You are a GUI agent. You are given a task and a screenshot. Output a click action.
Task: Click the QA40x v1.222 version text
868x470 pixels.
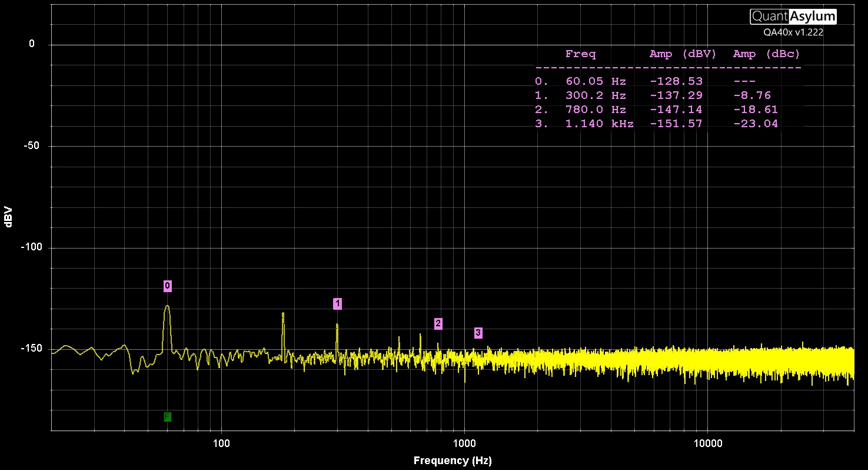coord(793,33)
